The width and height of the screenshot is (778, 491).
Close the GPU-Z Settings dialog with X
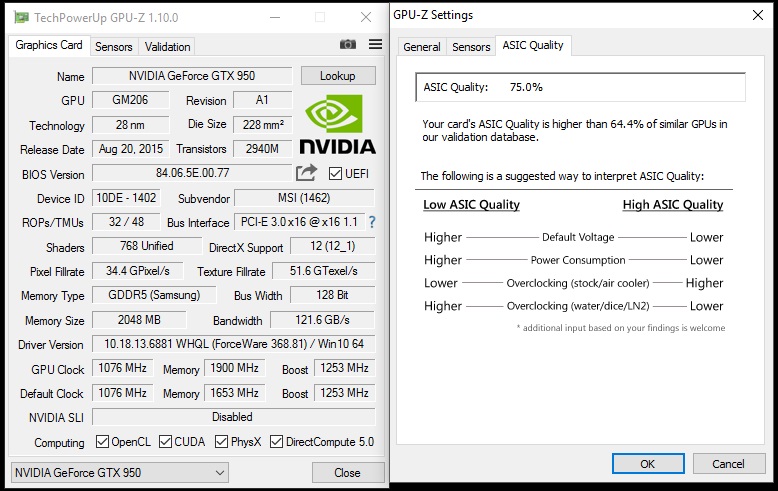758,15
